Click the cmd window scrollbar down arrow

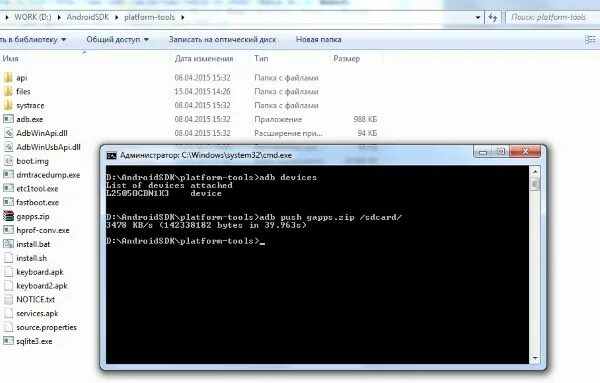tap(535, 359)
